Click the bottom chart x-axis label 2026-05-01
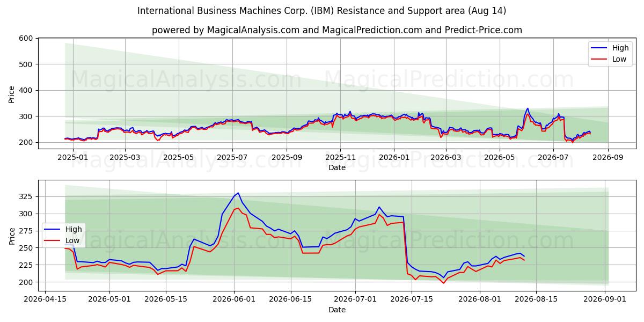 109,299
